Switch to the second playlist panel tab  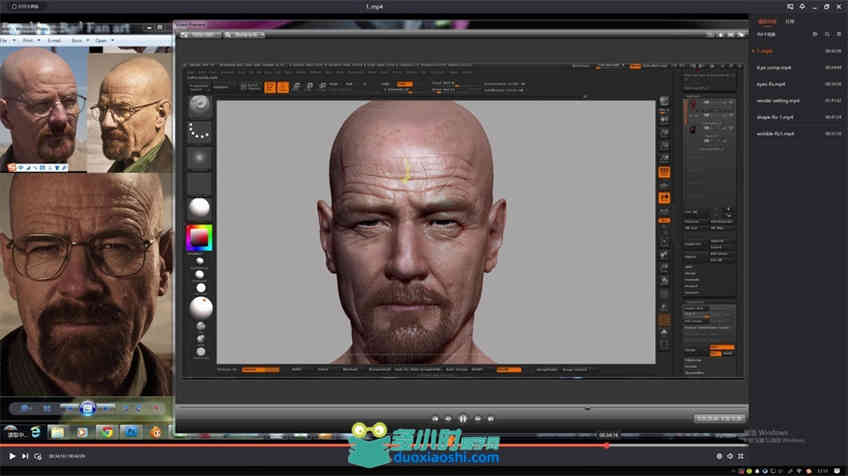click(790, 21)
